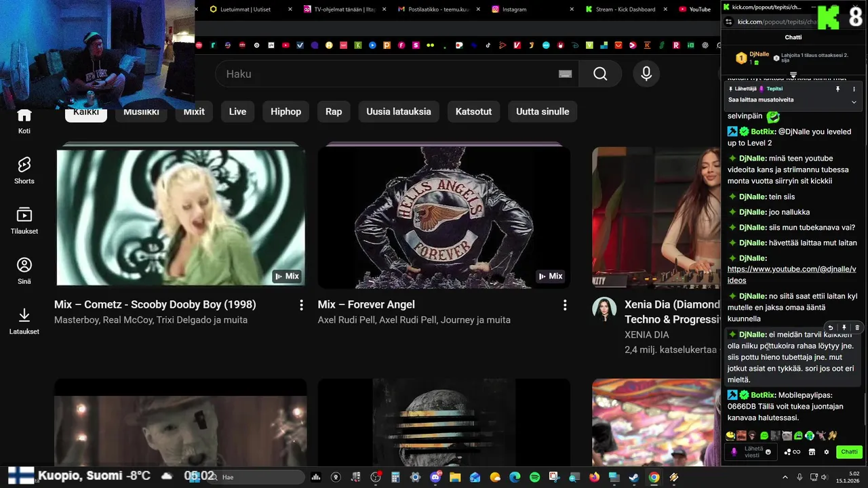Delete the hovered DjNalle chat message
Screen dimensions: 868x488
pos(857,327)
